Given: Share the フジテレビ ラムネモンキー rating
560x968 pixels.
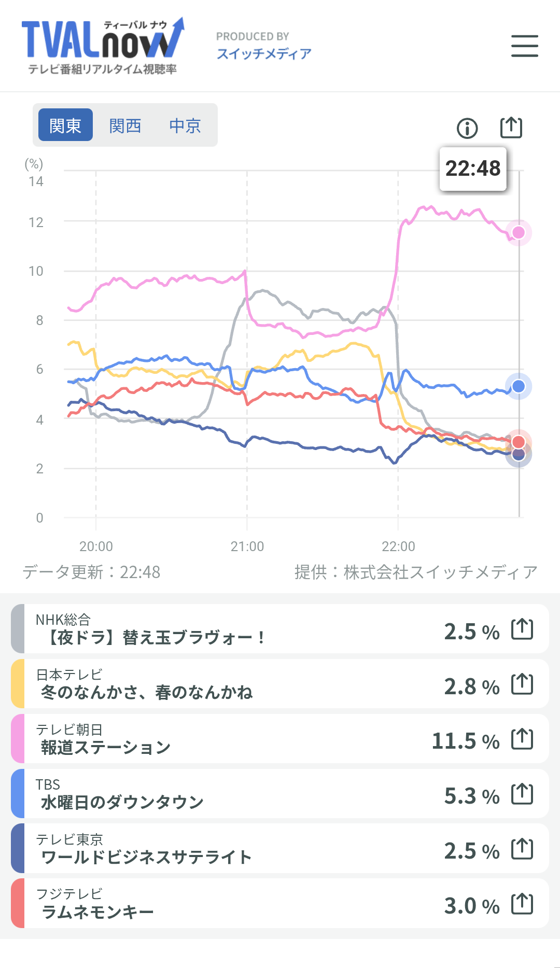Looking at the screenshot, I should click(x=522, y=904).
